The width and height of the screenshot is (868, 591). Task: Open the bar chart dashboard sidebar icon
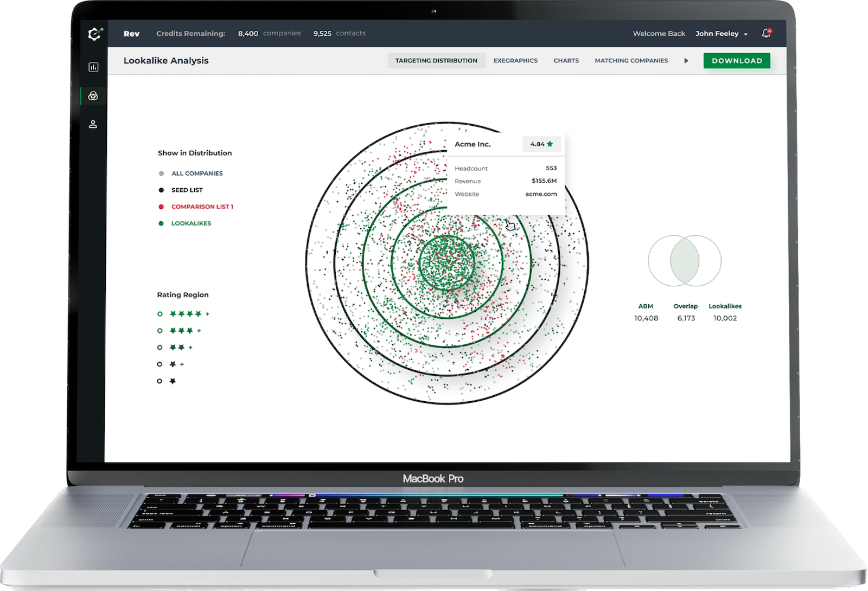[93, 67]
